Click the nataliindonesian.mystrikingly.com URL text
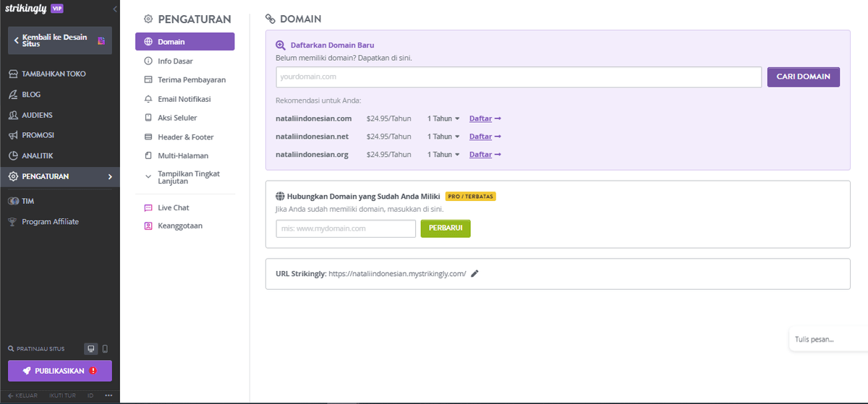The width and height of the screenshot is (868, 404). [x=397, y=274]
